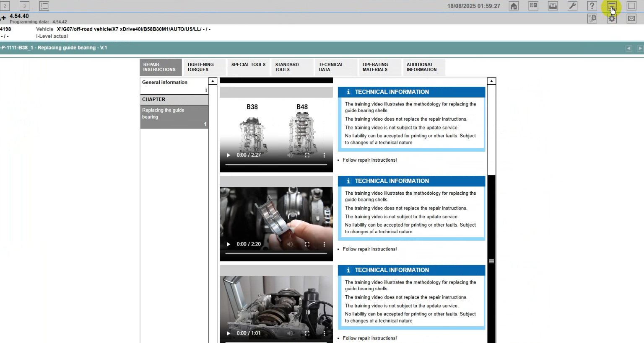The width and height of the screenshot is (644, 343).
Task: Switch to Tightening Torques tab
Action: point(204,67)
